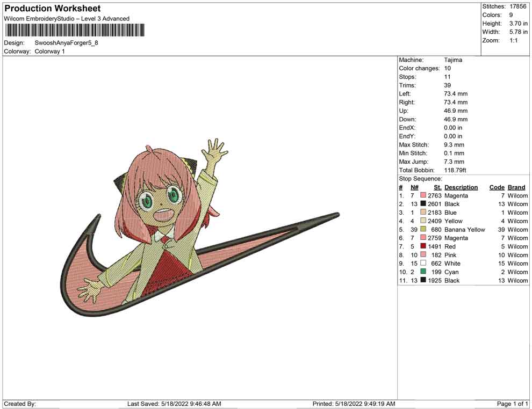Click the 'Pink' description text
The image size is (532, 409).
point(450,255)
